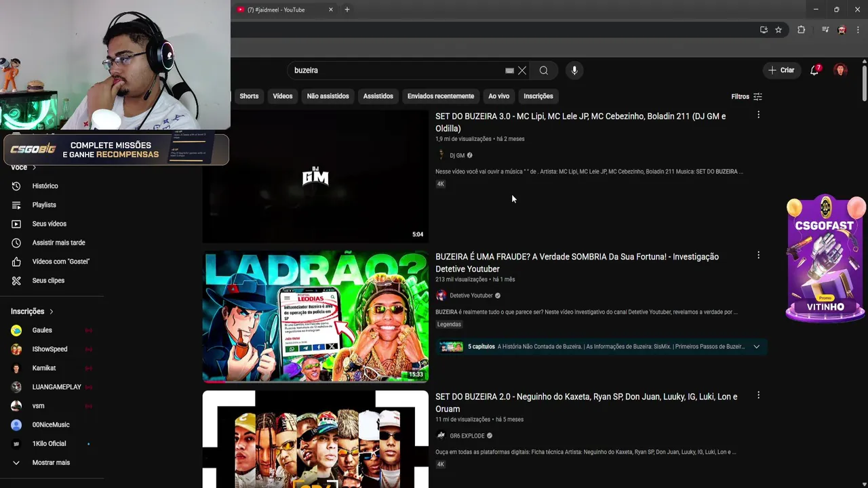Image resolution: width=868 pixels, height=488 pixels.
Task: Open the Gaules channel avatar
Action: click(x=16, y=330)
